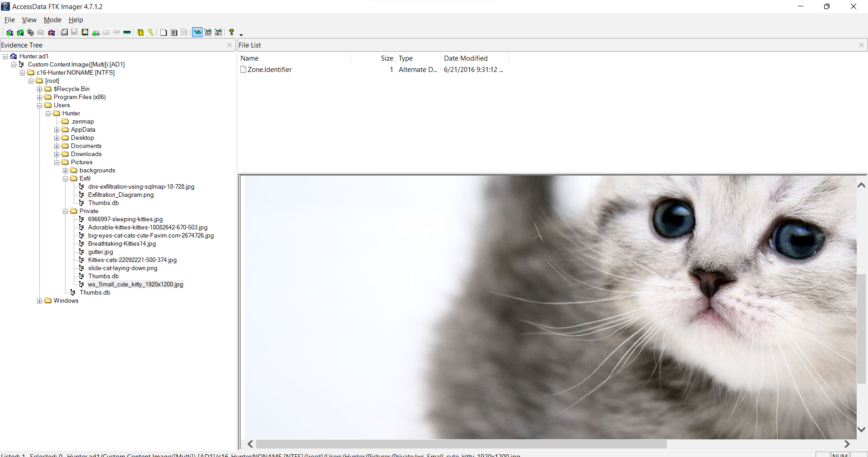Click the Export Directory Listing icon
The image size is (868, 457).
[184, 32]
